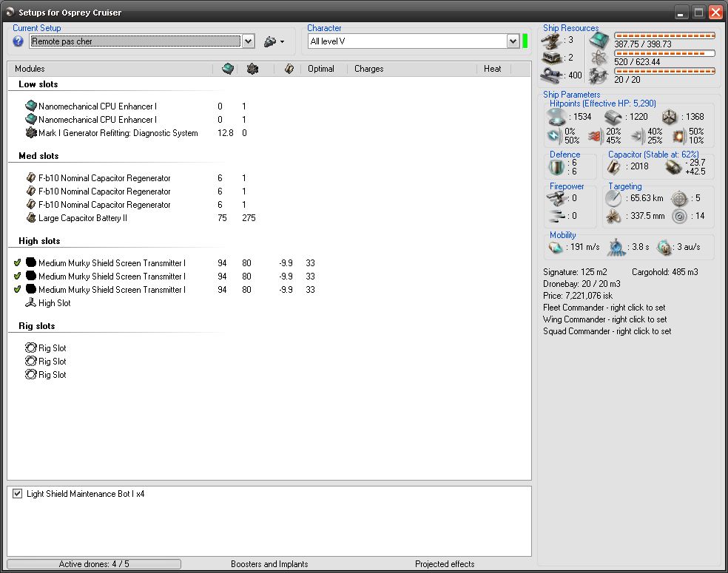The width and height of the screenshot is (728, 573).
Task: Click the Price 7,221,076 isk text
Action: [578, 296]
